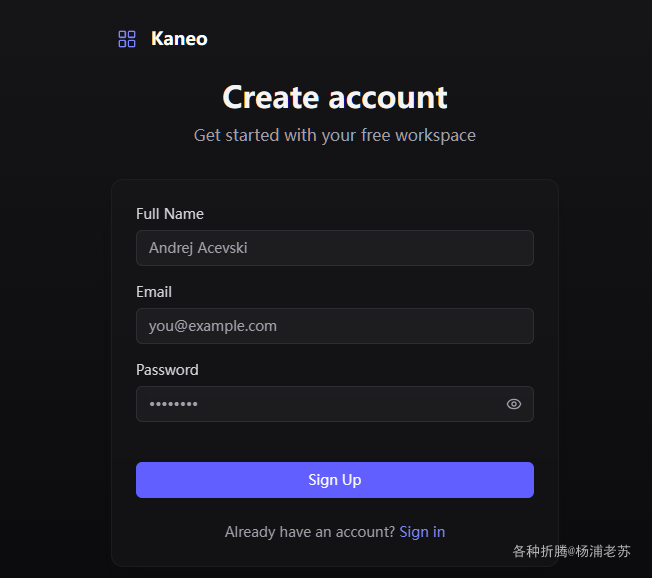652x578 pixels.
Task: Click the Kaneo grid logo icon
Action: pyautogui.click(x=127, y=39)
